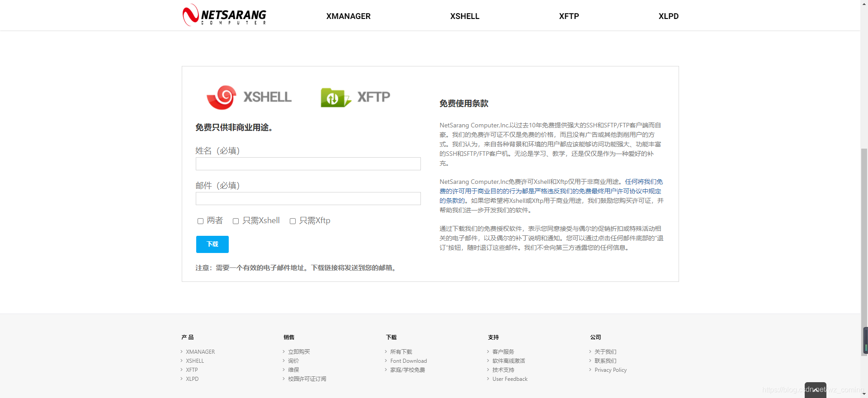Click the 支持 footer column heading

coord(493,337)
